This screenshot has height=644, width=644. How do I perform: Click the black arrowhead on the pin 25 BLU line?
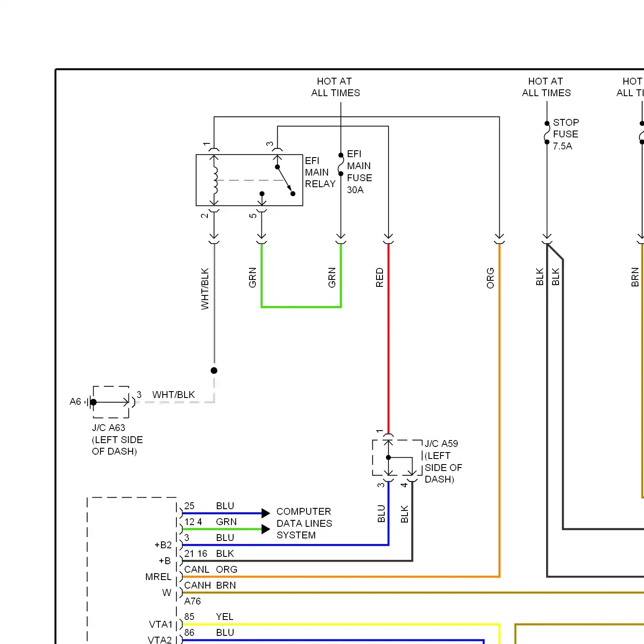(x=266, y=513)
